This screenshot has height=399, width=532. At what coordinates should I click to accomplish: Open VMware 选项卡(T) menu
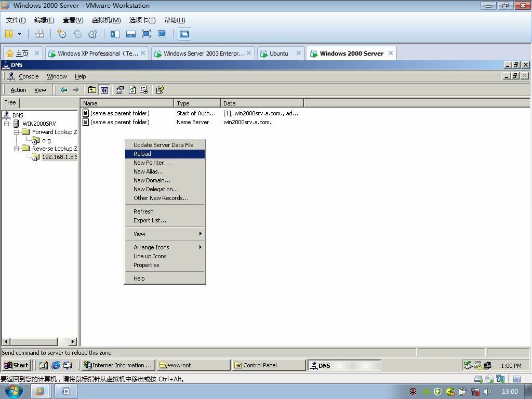click(142, 20)
